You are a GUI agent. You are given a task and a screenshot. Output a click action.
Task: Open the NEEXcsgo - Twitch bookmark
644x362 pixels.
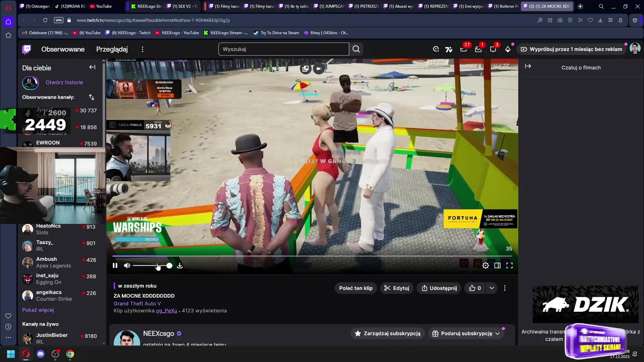pyautogui.click(x=128, y=33)
